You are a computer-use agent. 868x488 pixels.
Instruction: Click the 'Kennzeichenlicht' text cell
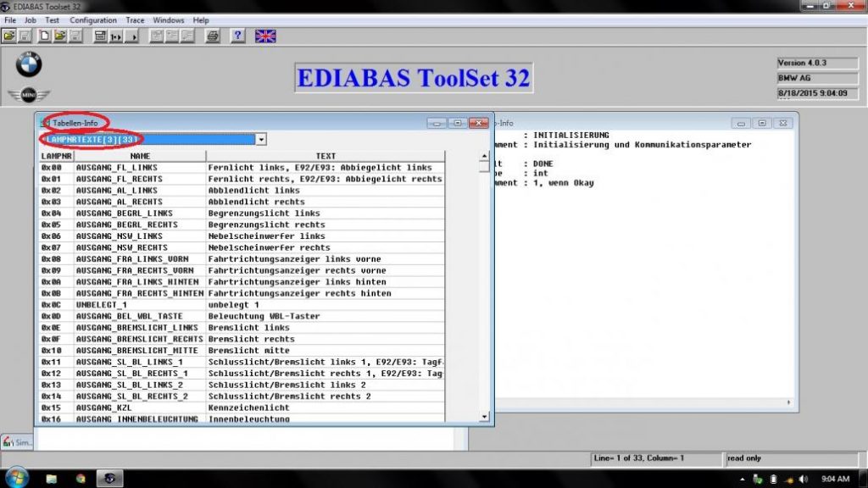[325, 408]
